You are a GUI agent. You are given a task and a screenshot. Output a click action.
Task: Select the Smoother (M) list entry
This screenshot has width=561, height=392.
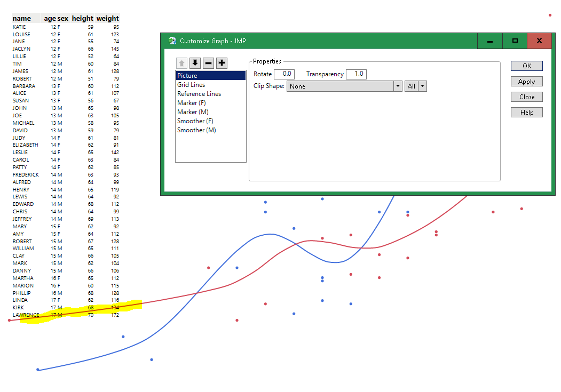pyautogui.click(x=196, y=130)
